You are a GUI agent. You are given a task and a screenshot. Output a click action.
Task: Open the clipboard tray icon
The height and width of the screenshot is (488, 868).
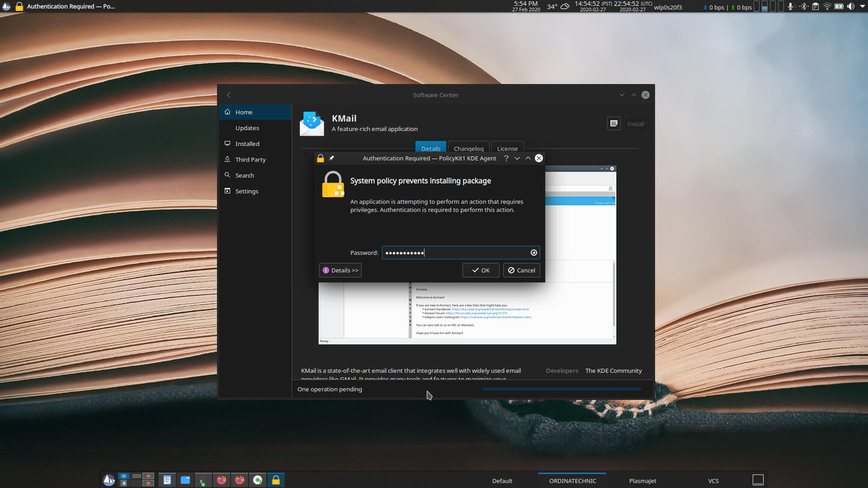pos(815,7)
